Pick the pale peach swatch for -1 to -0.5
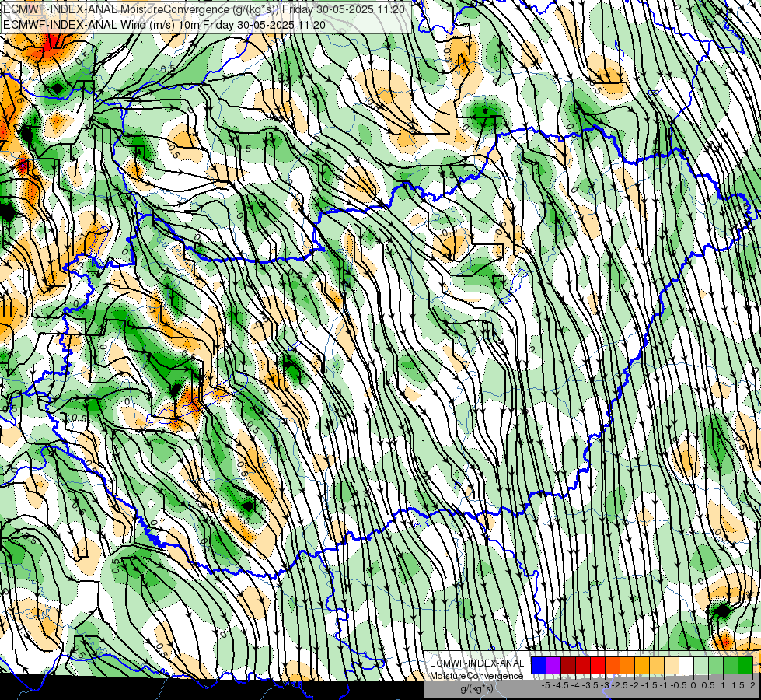The width and height of the screenshot is (761, 700). (x=672, y=666)
